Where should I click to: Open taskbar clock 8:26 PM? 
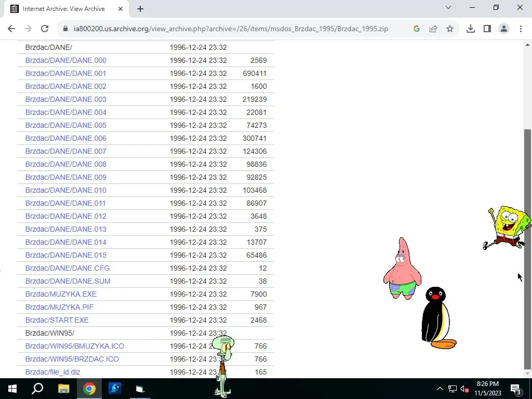pos(487,389)
